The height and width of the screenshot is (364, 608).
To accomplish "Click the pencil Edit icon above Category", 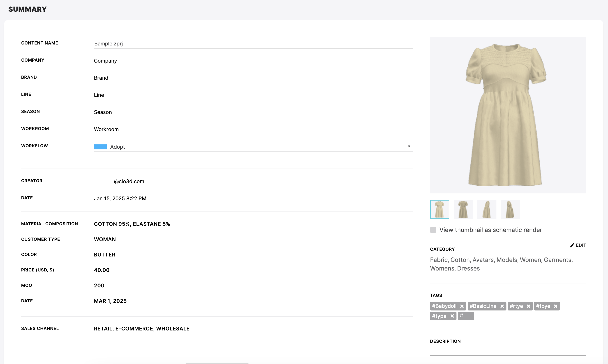I will (572, 245).
